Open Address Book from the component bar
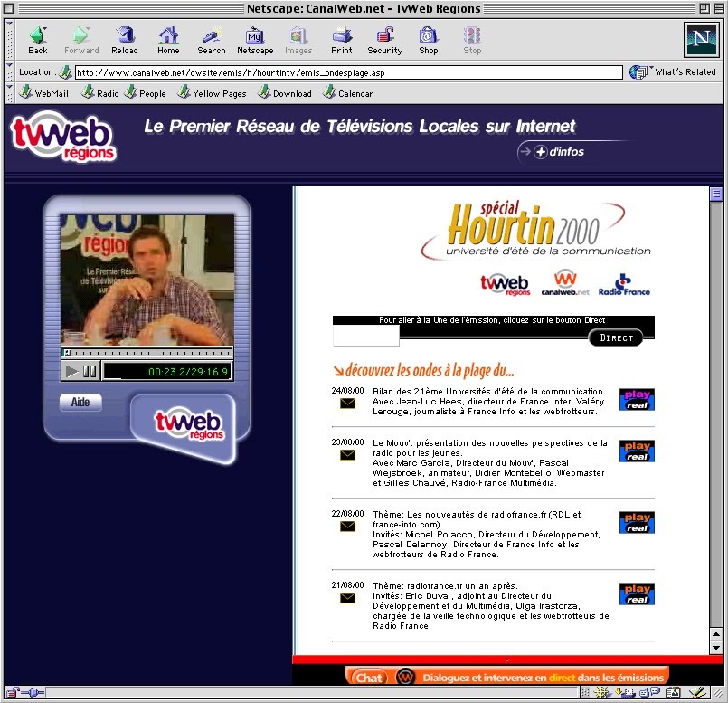This screenshot has width=728, height=703. pos(673,692)
